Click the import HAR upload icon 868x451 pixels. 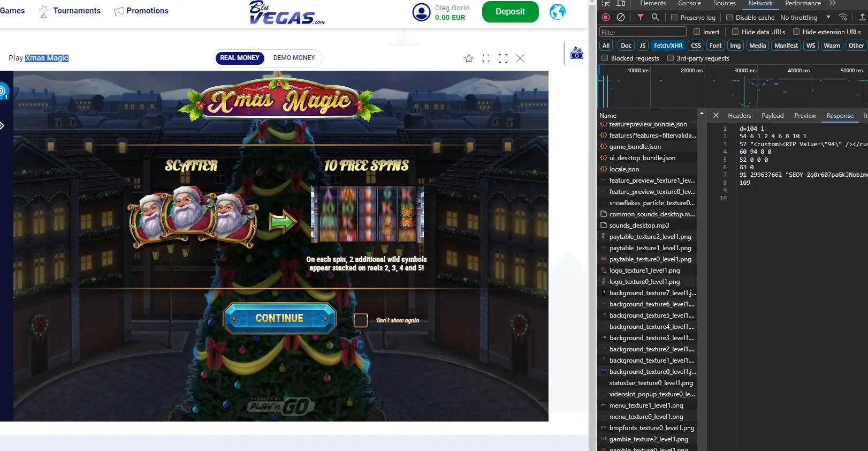point(863,17)
